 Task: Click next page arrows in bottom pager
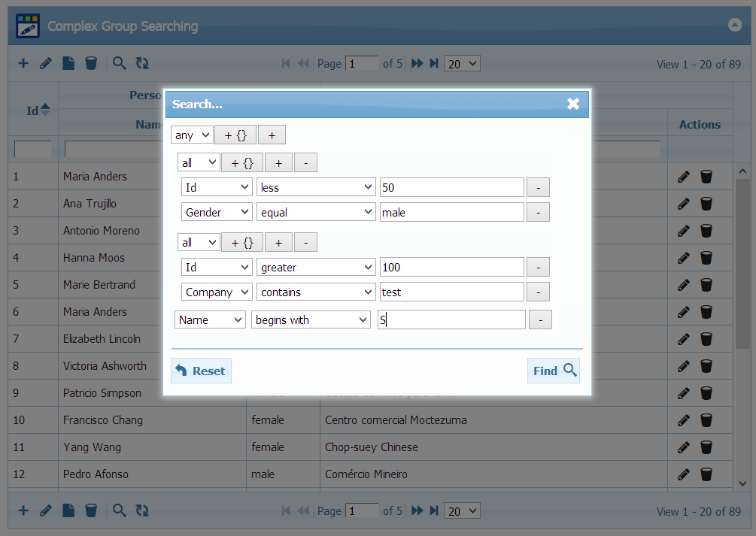(417, 510)
